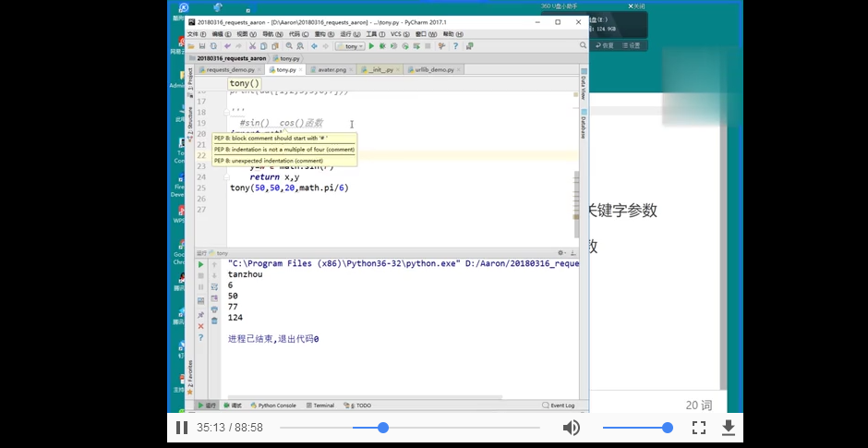Open the 调试 debug tool window tab
This screenshot has width=868, height=448.
233,406
